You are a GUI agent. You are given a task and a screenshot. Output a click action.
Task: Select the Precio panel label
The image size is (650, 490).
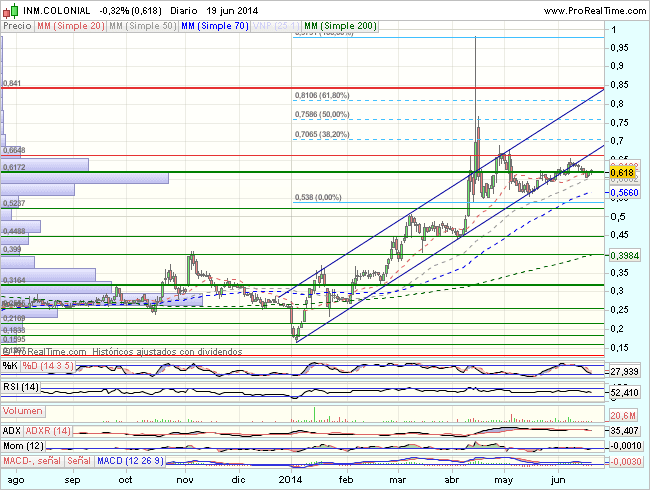click(17, 26)
